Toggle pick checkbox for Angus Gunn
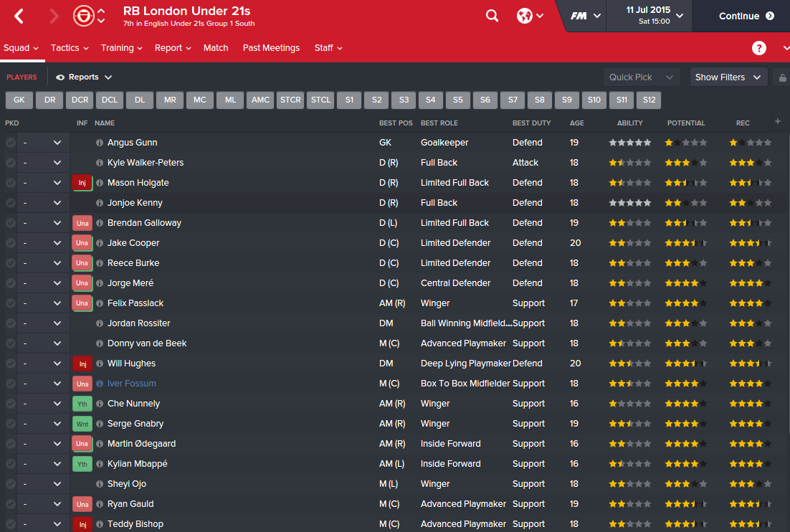The image size is (790, 532). [10, 143]
